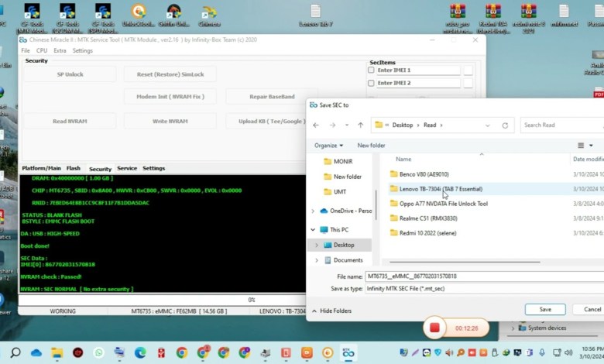The height and width of the screenshot is (364, 604).
Task: Tick the Enter IMEI 2 checkbox
Action: [371, 83]
